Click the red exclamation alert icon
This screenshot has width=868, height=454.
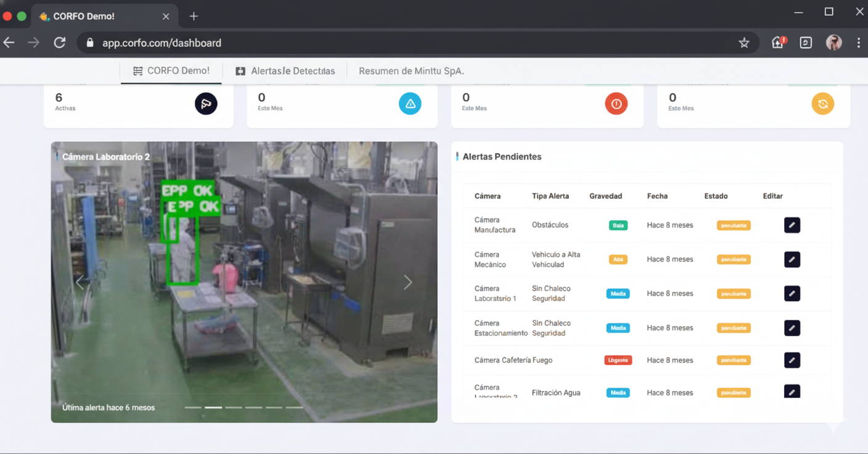point(616,104)
